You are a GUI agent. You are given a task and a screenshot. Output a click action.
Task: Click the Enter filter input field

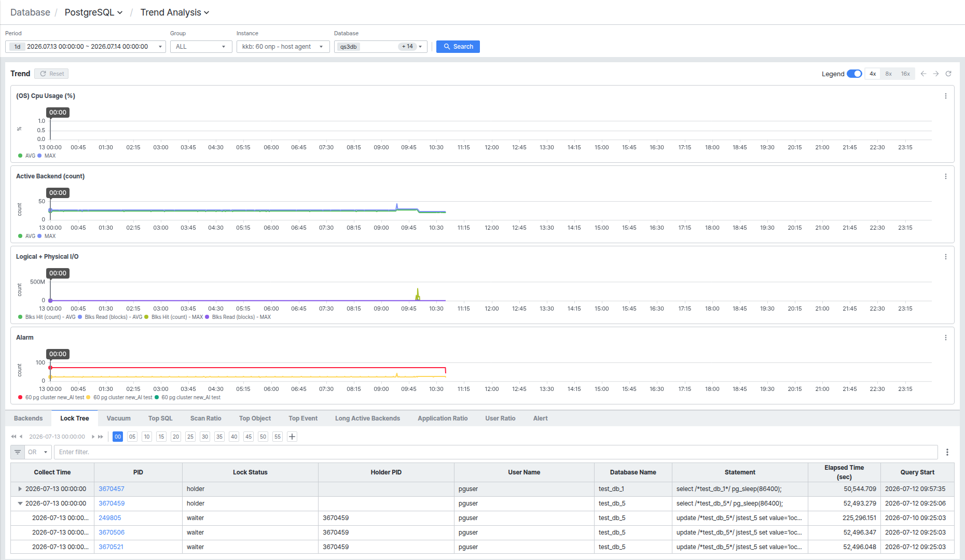495,452
